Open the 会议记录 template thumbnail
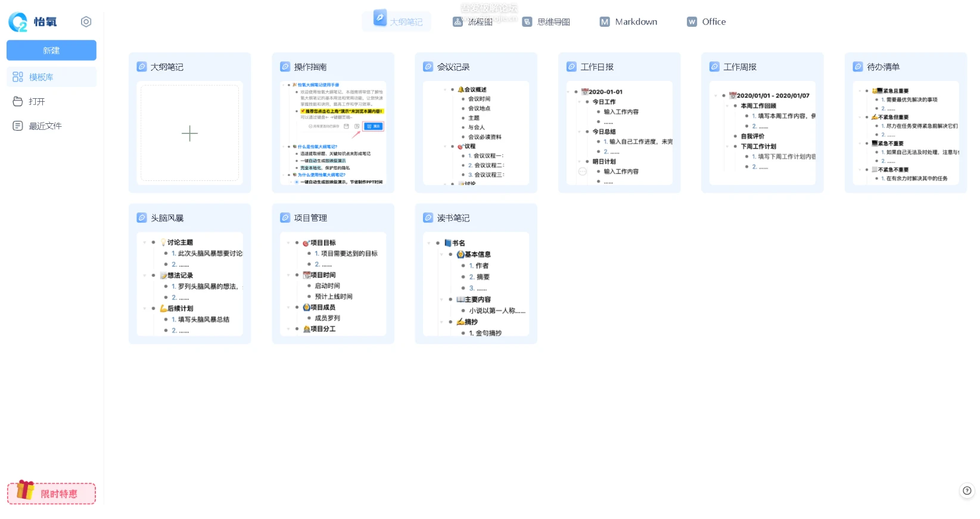This screenshot has height=519, width=980. click(x=476, y=133)
